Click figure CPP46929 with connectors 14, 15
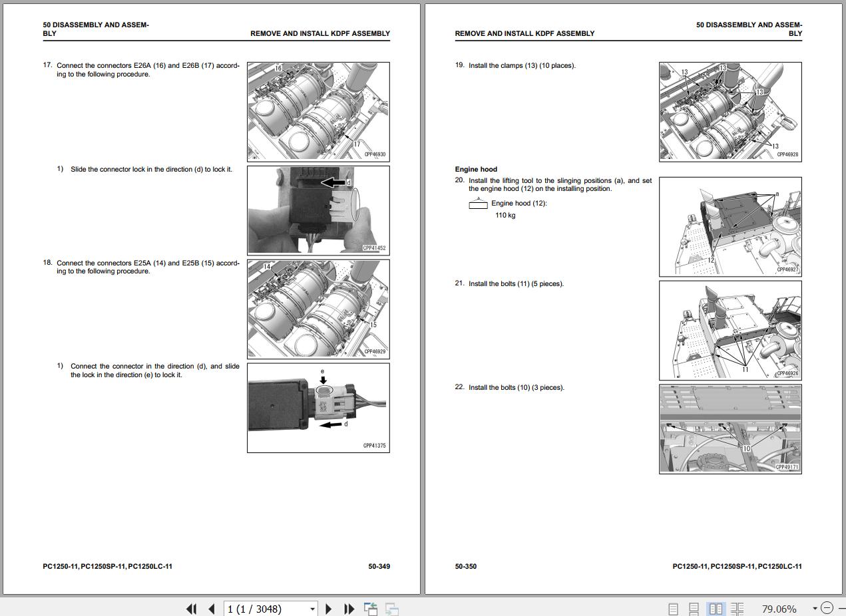This screenshot has width=846, height=616. pos(318,309)
